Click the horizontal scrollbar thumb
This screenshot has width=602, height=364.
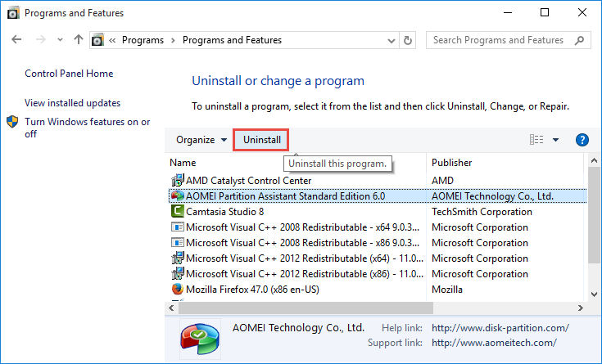coord(306,308)
